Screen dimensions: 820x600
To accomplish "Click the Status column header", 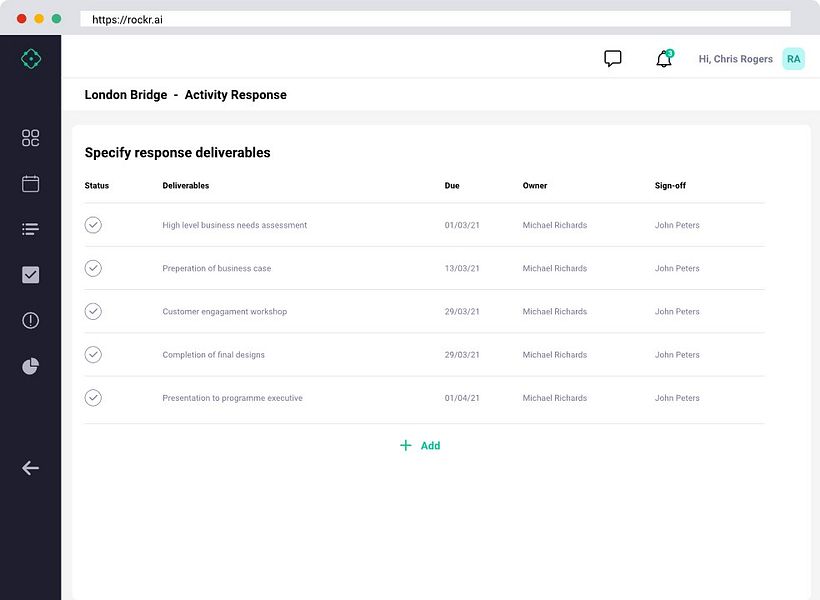I will (97, 186).
